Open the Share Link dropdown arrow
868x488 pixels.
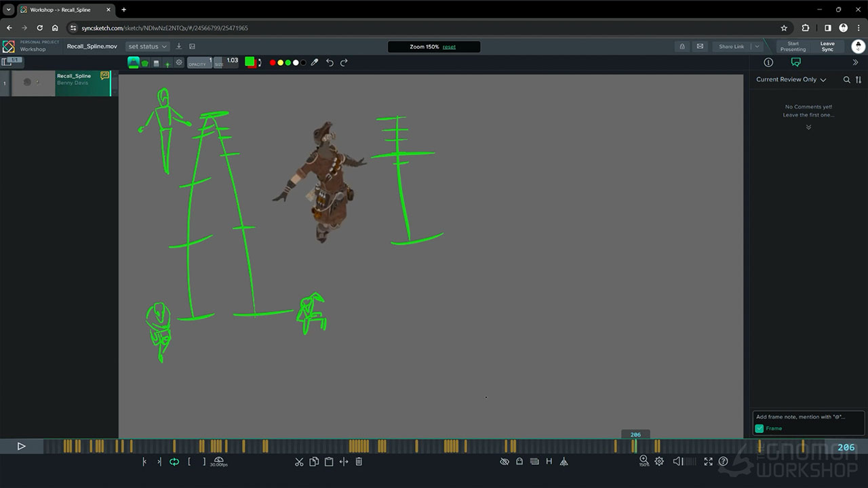coord(757,46)
